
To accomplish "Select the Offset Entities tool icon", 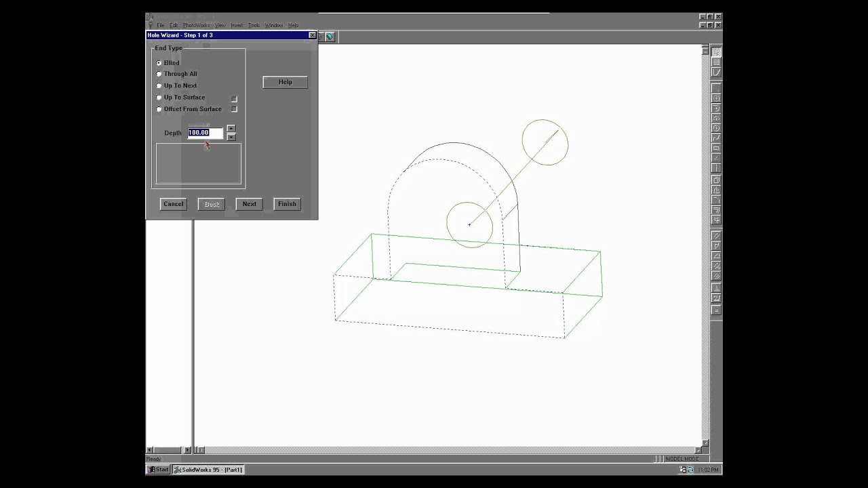I will pyautogui.click(x=716, y=209).
